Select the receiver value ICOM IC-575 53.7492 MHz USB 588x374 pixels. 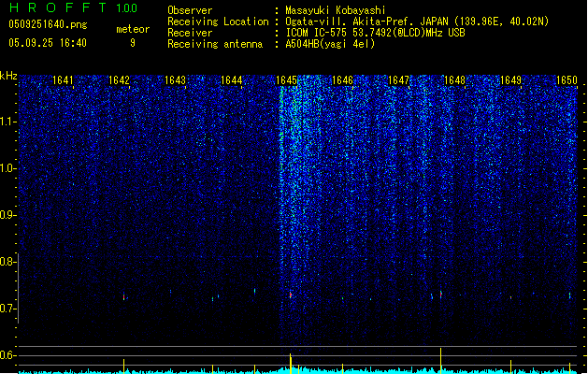click(x=375, y=33)
